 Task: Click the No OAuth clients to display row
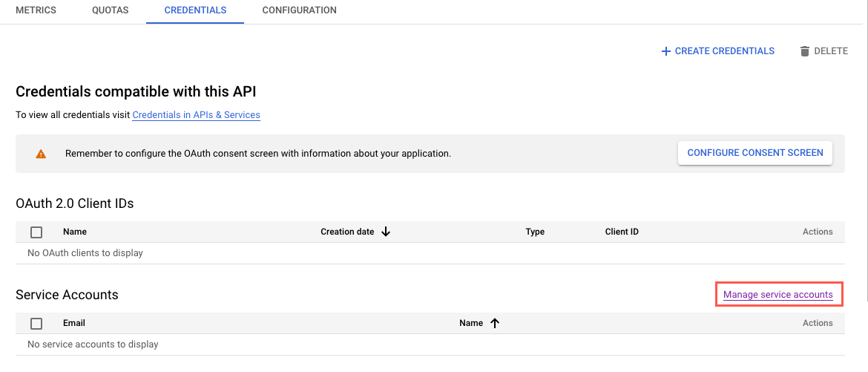(x=85, y=253)
